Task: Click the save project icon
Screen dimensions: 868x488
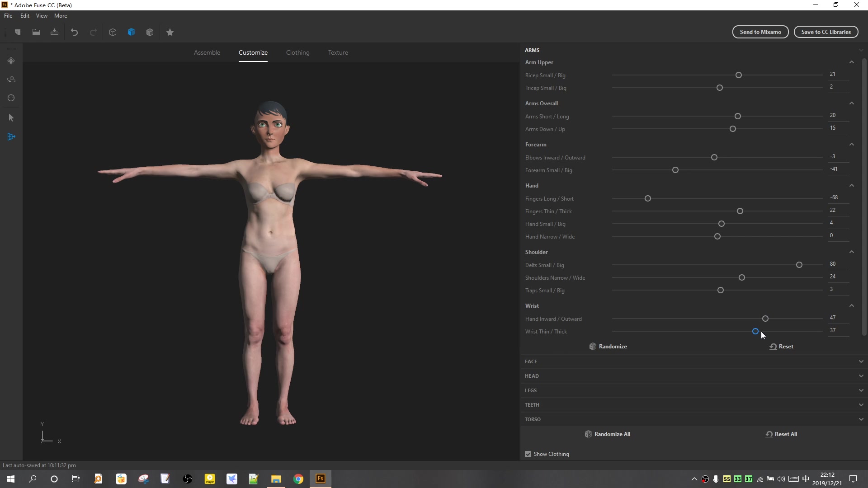Action: point(54,32)
